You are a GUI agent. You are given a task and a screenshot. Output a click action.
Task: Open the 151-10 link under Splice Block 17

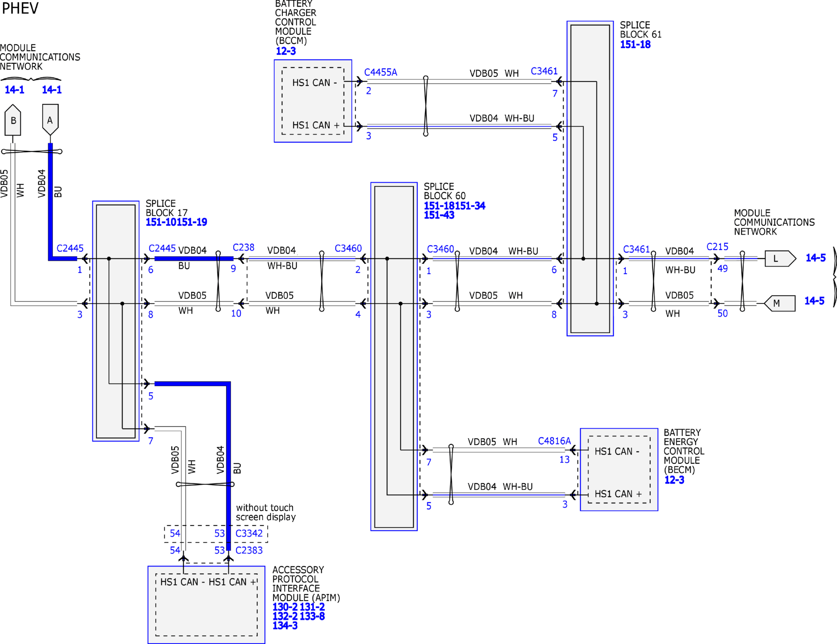(161, 222)
